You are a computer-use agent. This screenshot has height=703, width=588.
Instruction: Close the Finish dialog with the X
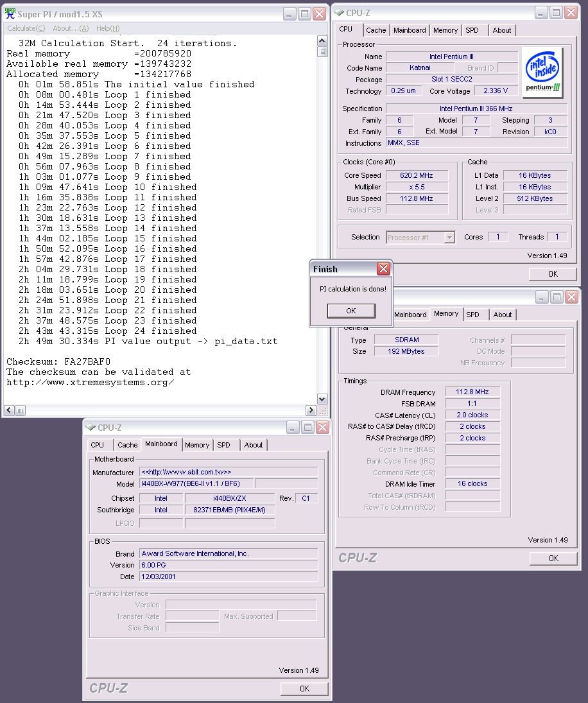(x=383, y=268)
